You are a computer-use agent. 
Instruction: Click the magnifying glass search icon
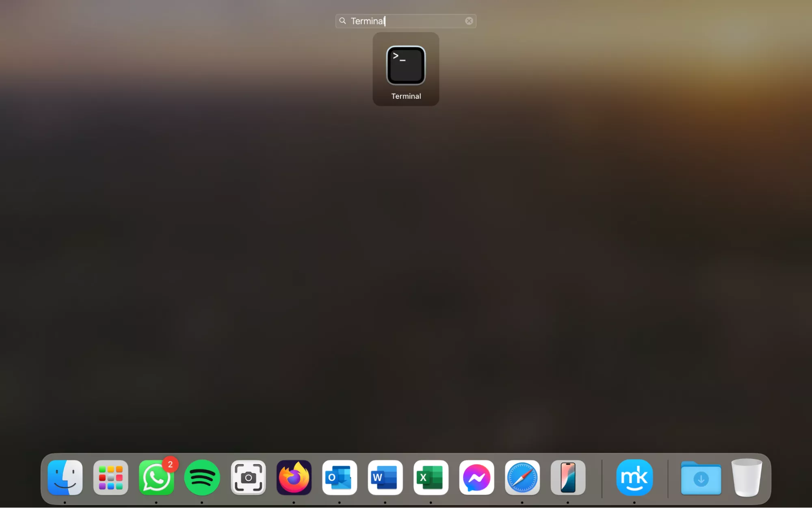click(342, 21)
